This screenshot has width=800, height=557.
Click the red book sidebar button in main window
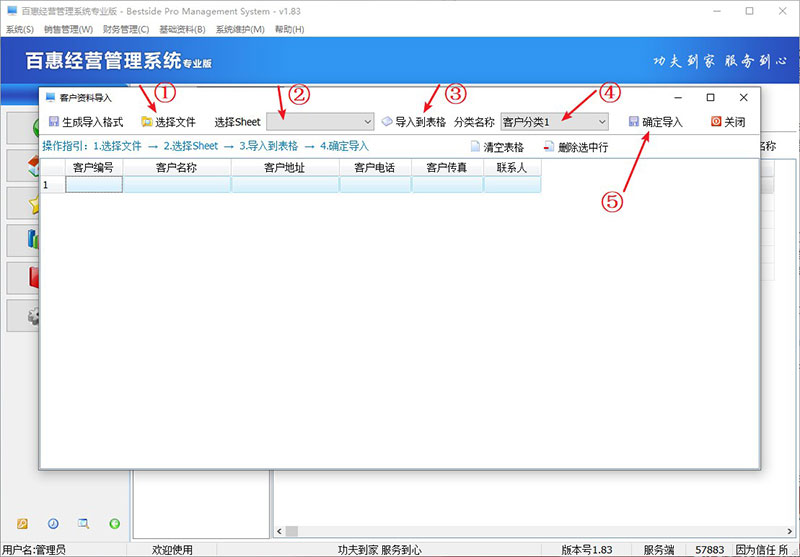(x=23, y=278)
